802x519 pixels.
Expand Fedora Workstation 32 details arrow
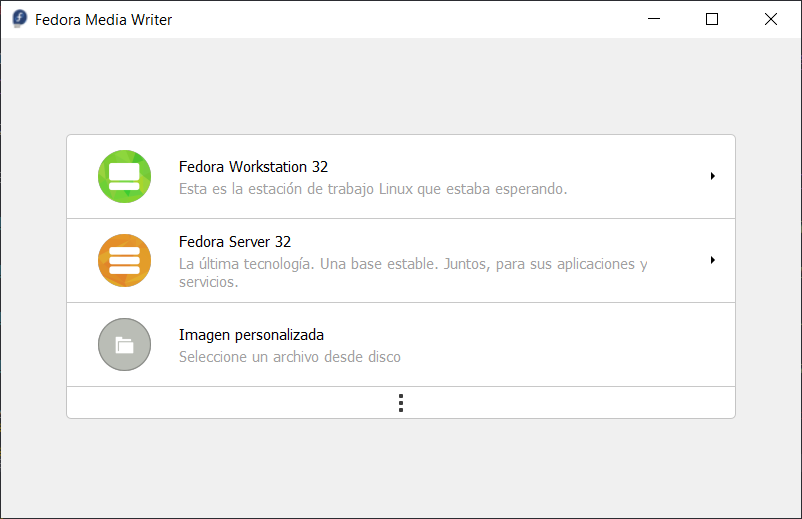coord(712,176)
